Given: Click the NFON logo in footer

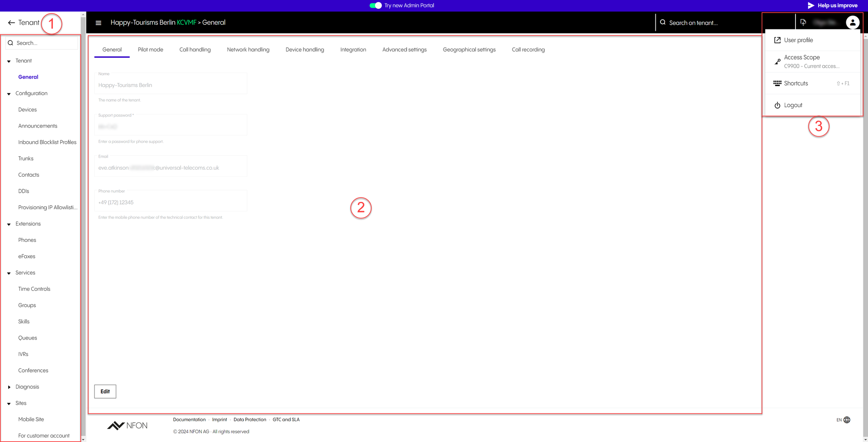Looking at the screenshot, I should click(x=127, y=426).
